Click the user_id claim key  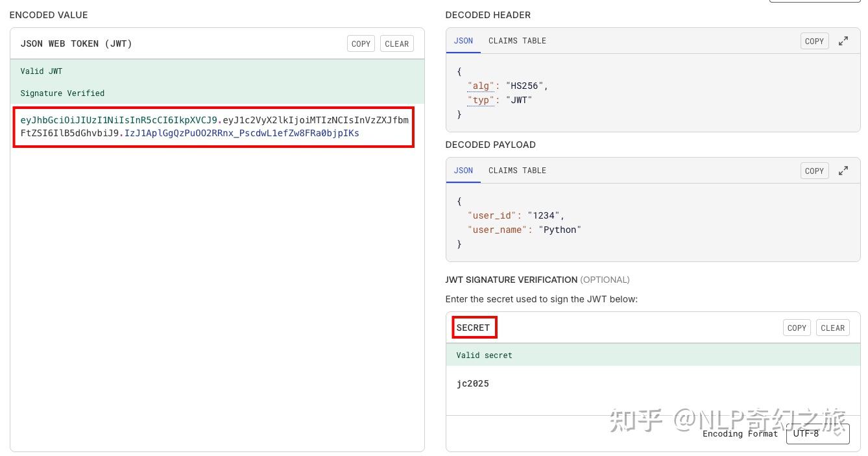point(492,215)
